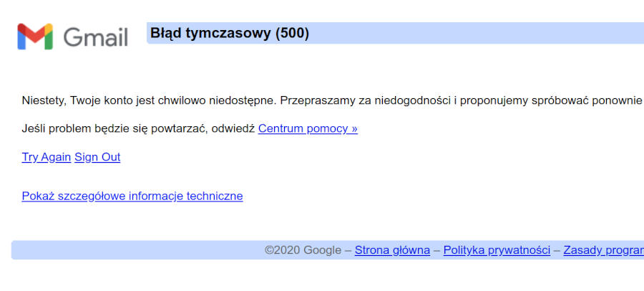Click empty area of blue header bar
The height and width of the screenshot is (291, 644).
[472, 33]
